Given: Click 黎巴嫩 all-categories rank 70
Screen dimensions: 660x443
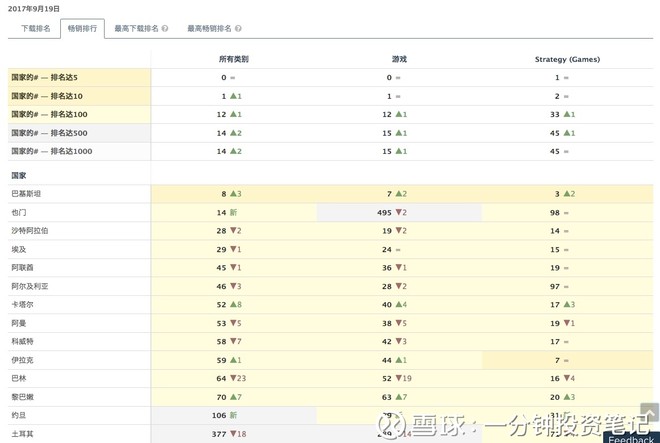Looking at the screenshot, I should [x=221, y=397].
